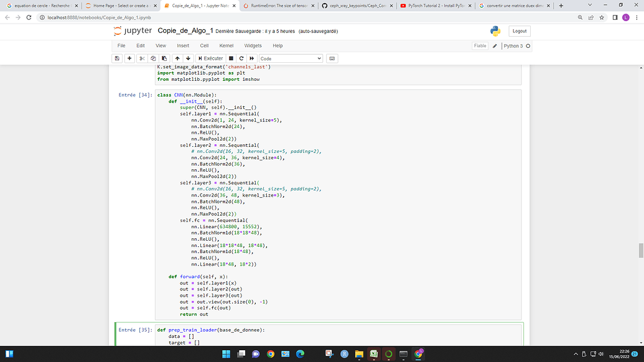The height and width of the screenshot is (362, 644).
Task: Open the cell type Code dropdown
Action: (291, 58)
